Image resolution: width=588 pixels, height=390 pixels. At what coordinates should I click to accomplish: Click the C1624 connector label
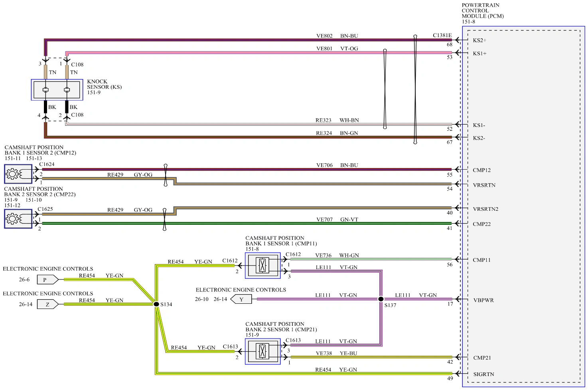[x=47, y=164]
